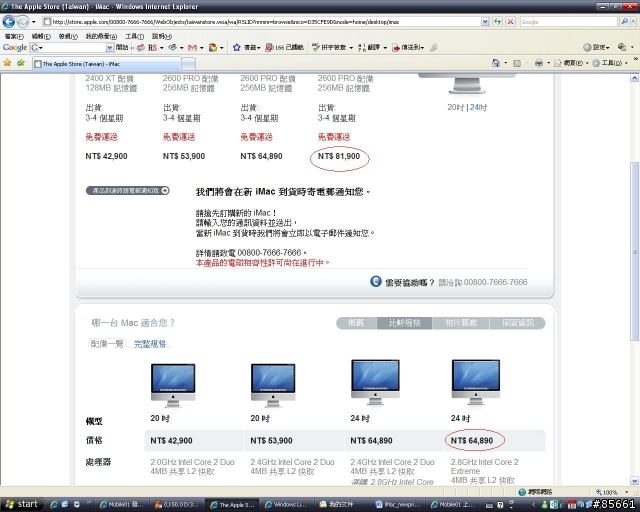Select the 相片圖庫 photo gallery tab
This screenshot has height=512, width=640.
461,323
